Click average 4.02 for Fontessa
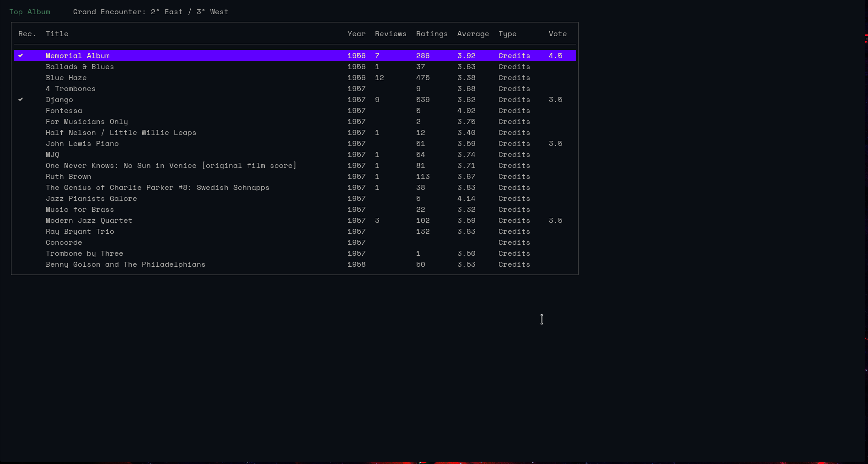The width and height of the screenshot is (868, 464). (x=466, y=111)
